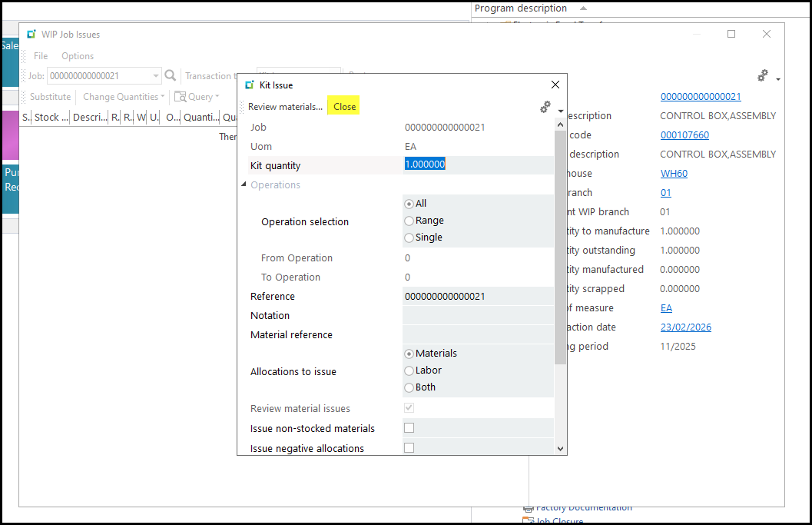
Task: Open the Options menu
Action: tap(78, 56)
